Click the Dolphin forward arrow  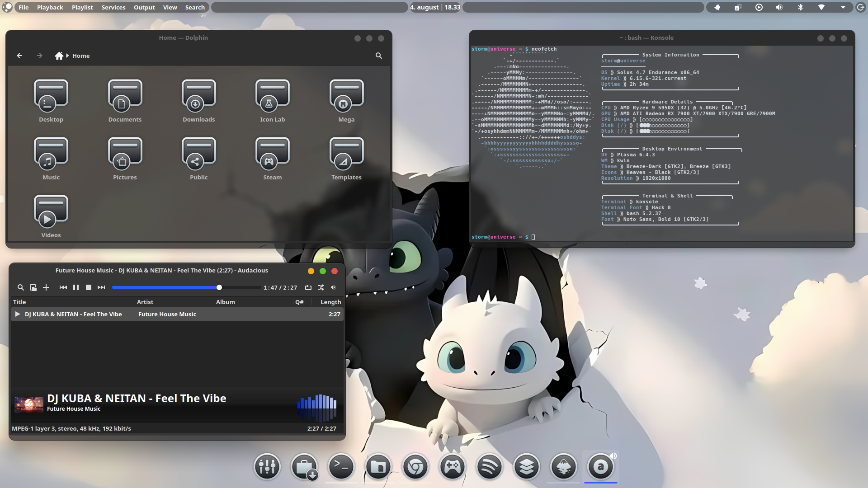click(x=40, y=56)
